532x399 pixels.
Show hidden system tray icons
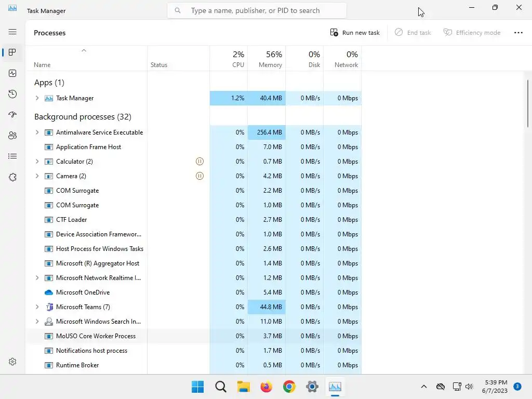click(424, 387)
